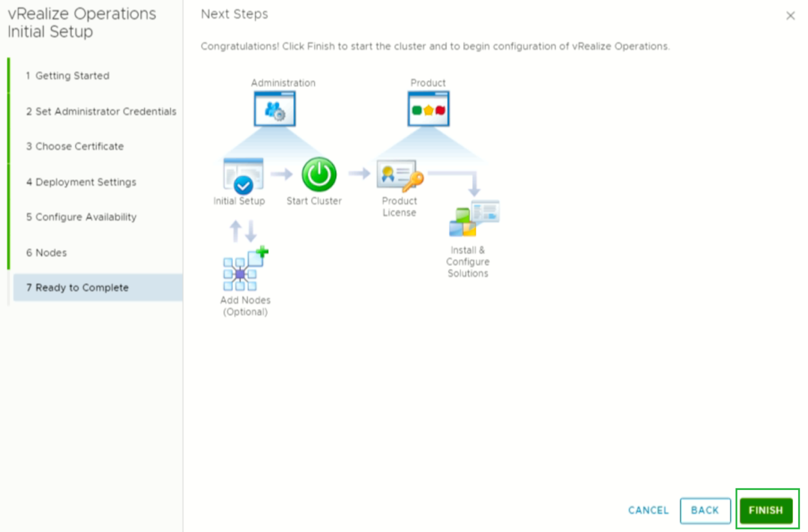Screen dimensions: 808x532
Task: Open the Administration window icon
Action: (275, 109)
